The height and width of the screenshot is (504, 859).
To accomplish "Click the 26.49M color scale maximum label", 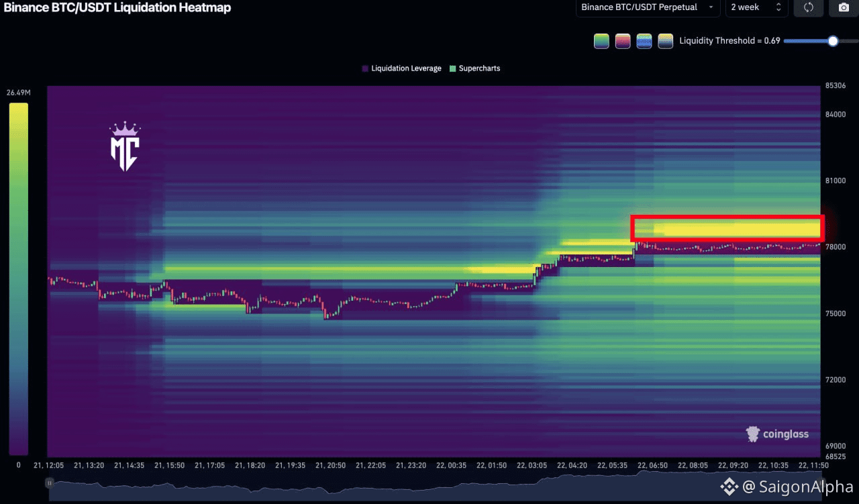I will point(18,92).
